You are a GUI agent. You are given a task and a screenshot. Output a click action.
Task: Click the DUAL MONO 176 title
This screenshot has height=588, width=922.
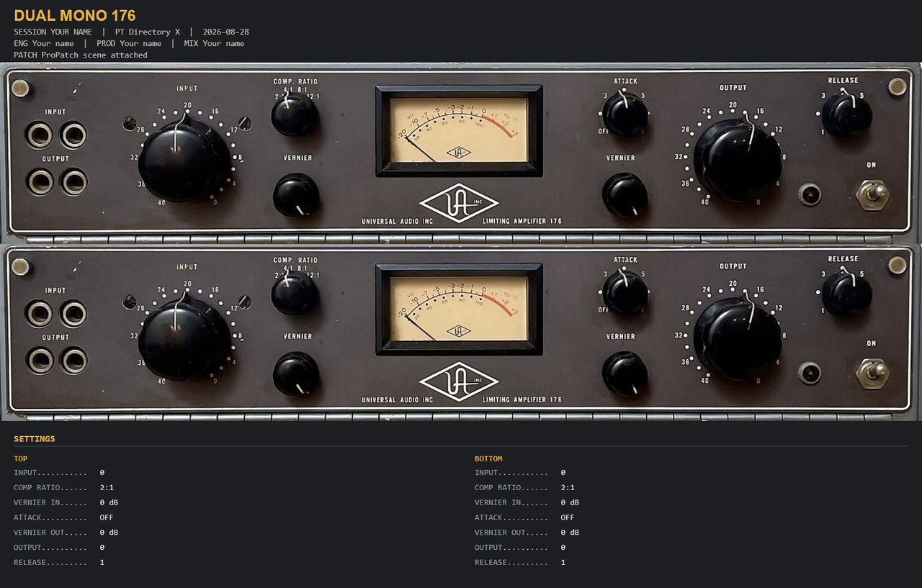[75, 15]
